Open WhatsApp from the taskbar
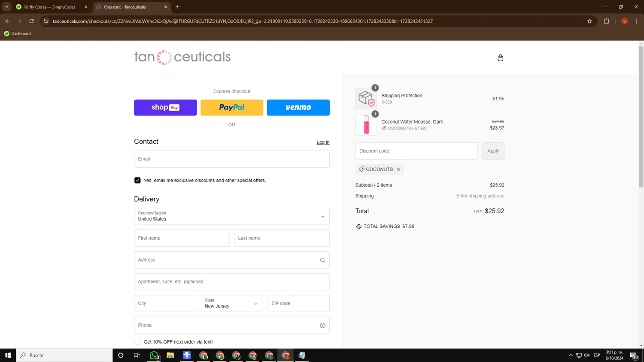The height and width of the screenshot is (362, 644). (x=154, y=355)
